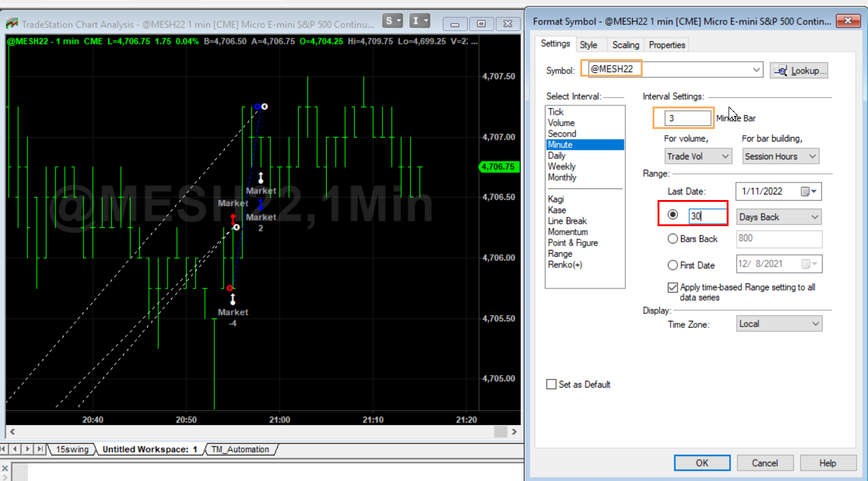Screen dimensions: 868x481
Task: Open the Trade Vol dropdown
Action: pos(698,156)
